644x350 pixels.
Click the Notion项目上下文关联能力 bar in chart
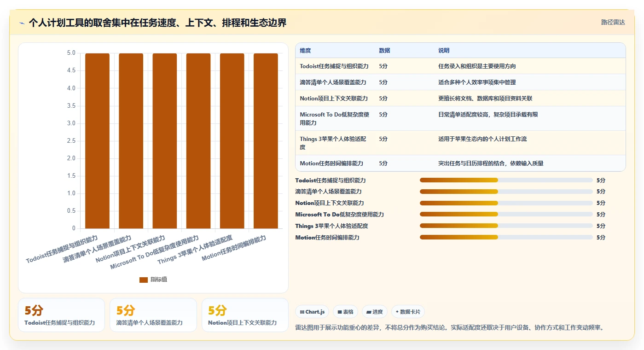(165, 141)
